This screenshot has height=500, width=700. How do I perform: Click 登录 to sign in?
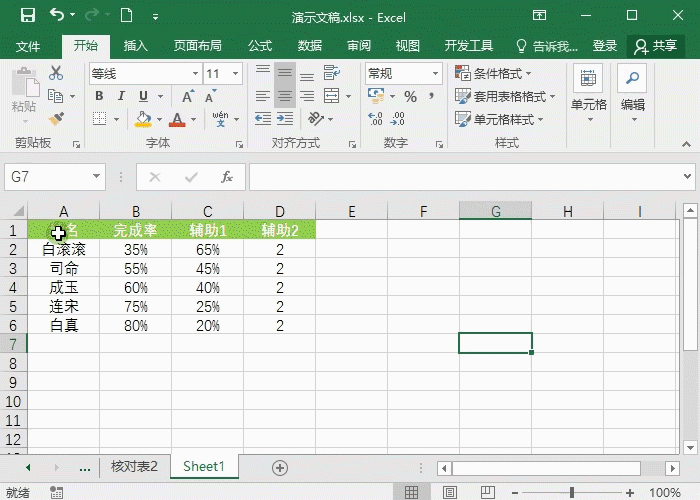pos(604,46)
